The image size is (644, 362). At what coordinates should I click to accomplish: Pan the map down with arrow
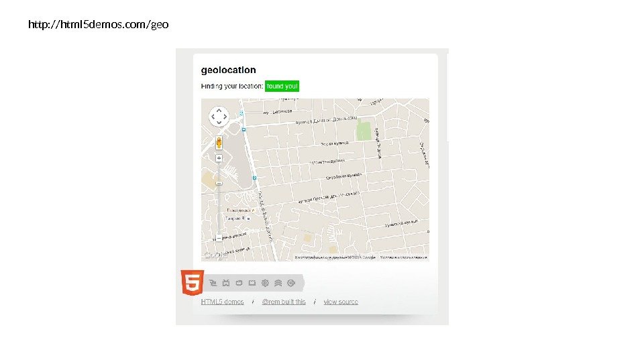tap(219, 123)
